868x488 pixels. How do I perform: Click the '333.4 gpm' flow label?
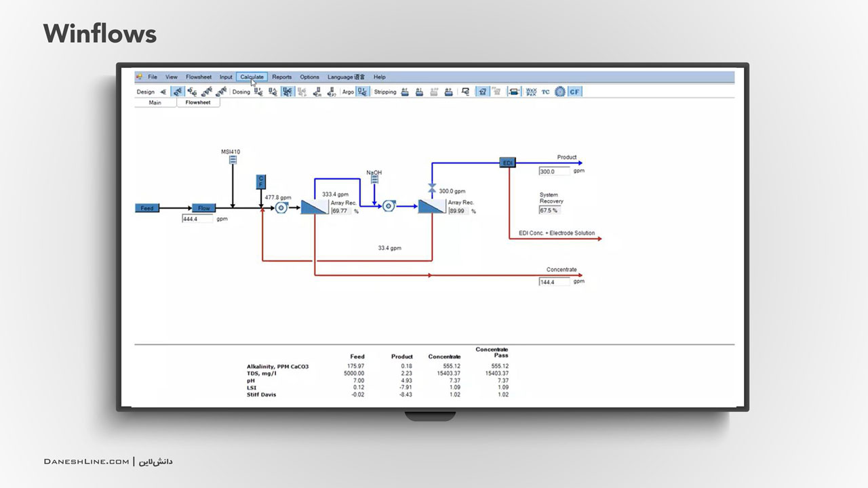(336, 193)
